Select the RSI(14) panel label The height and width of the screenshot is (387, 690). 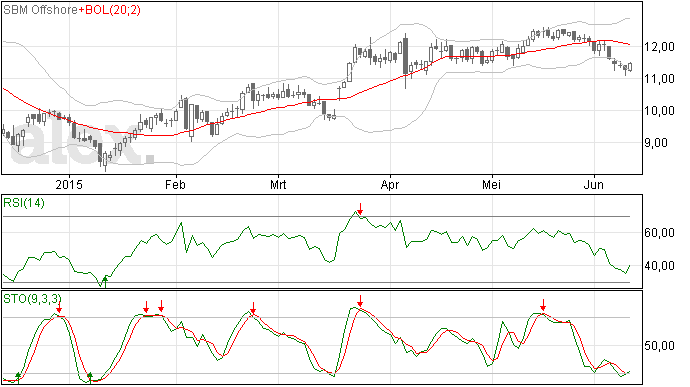24,203
